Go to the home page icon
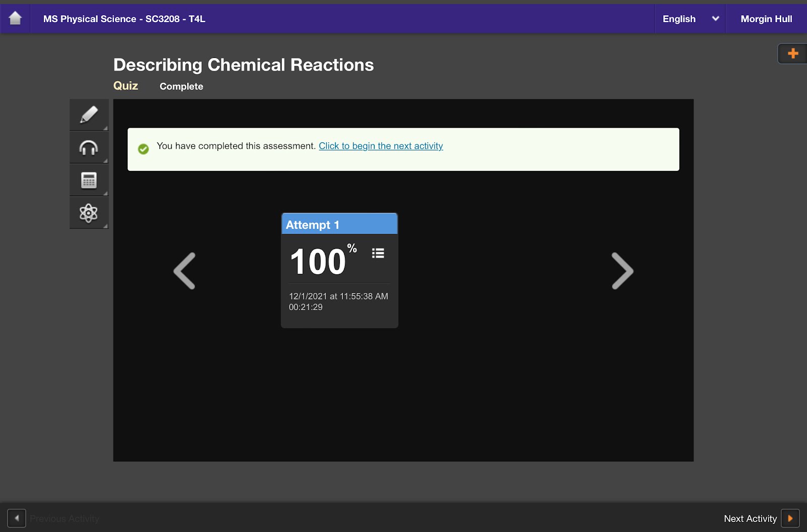This screenshot has height=532, width=807. click(15, 19)
